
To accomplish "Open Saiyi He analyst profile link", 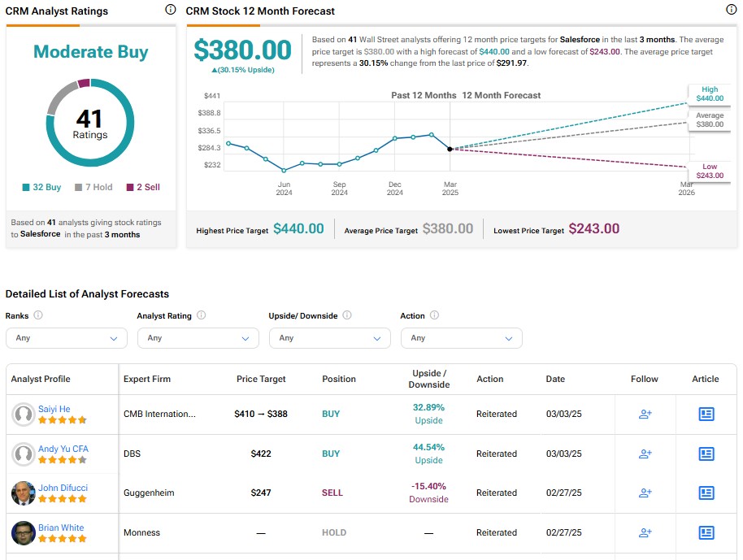I will (54, 409).
